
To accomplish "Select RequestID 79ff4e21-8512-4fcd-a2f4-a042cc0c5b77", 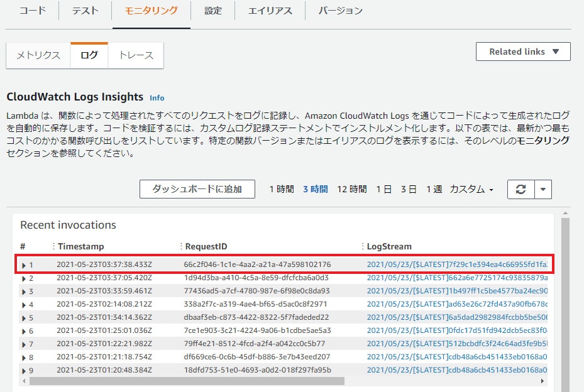I will (255, 344).
